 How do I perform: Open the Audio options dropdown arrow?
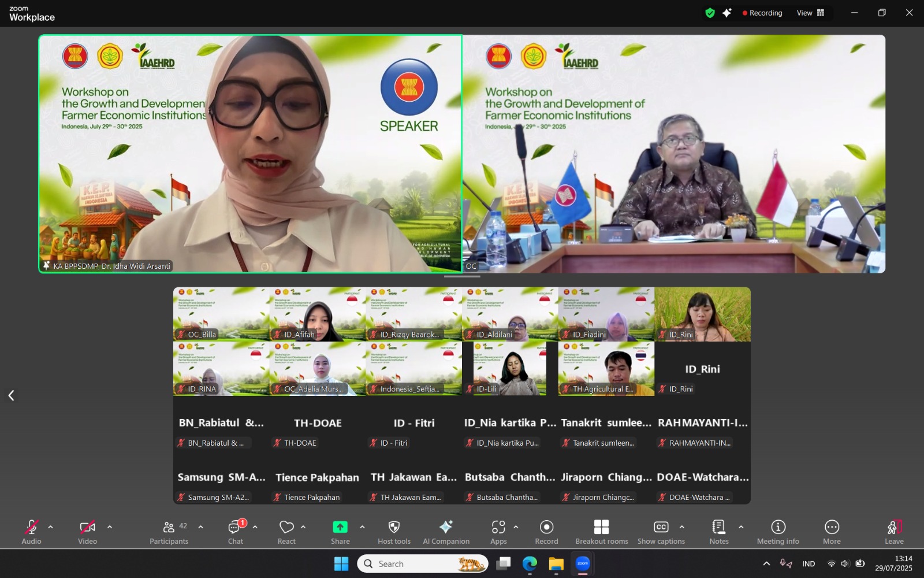pos(51,527)
